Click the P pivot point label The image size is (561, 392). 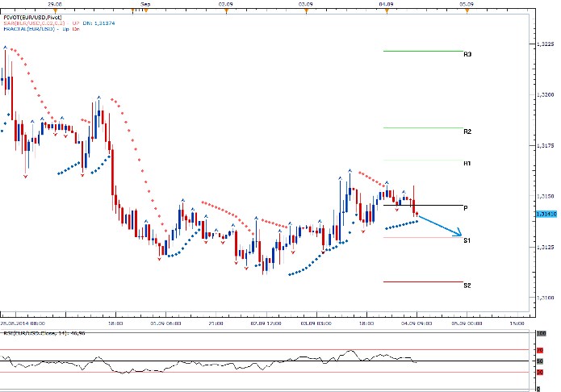(465, 208)
